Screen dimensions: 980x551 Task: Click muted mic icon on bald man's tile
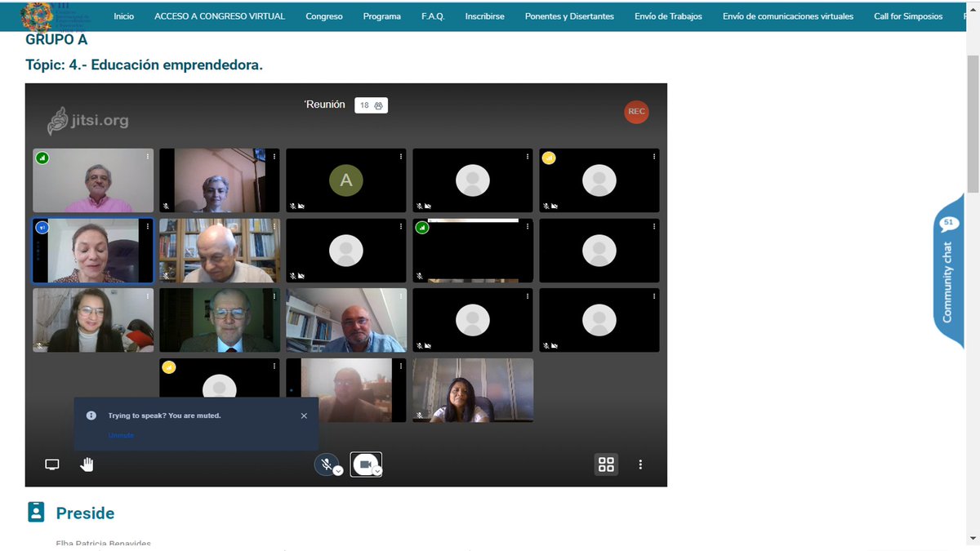click(166, 277)
